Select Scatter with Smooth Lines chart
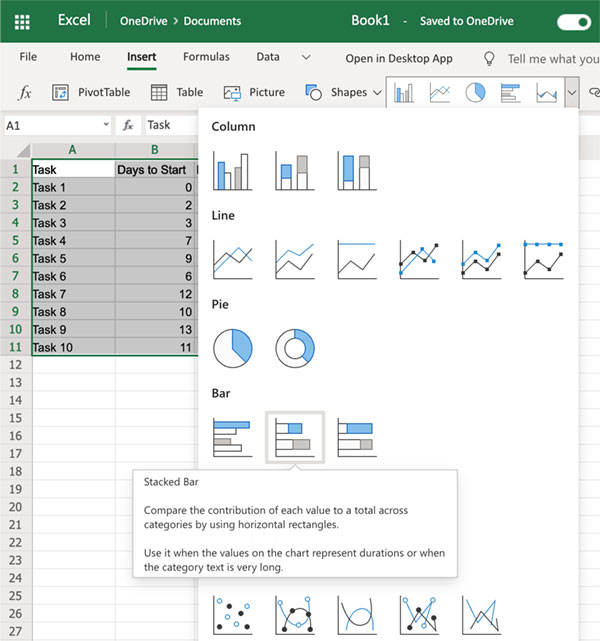Image resolution: width=600 pixels, height=641 pixels. (x=357, y=615)
